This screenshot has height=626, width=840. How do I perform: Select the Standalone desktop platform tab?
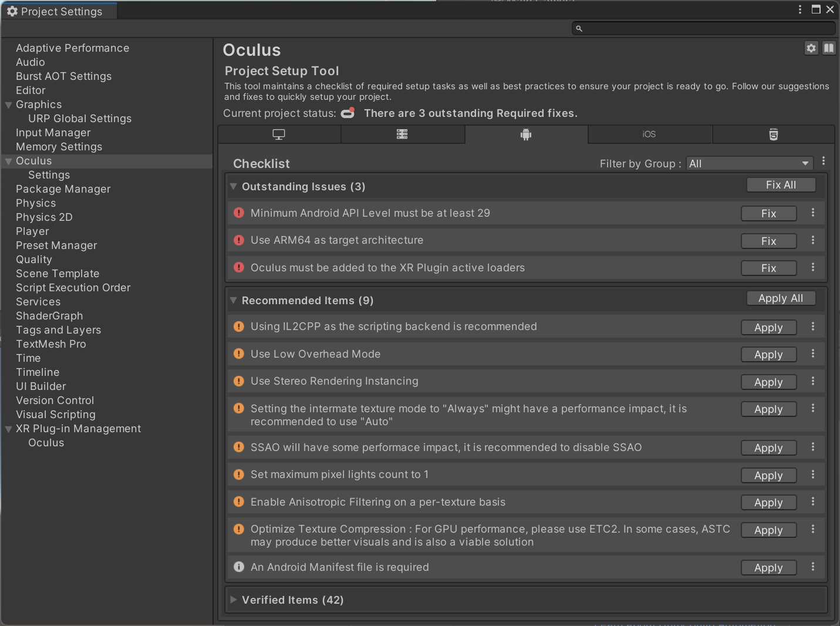(x=279, y=134)
